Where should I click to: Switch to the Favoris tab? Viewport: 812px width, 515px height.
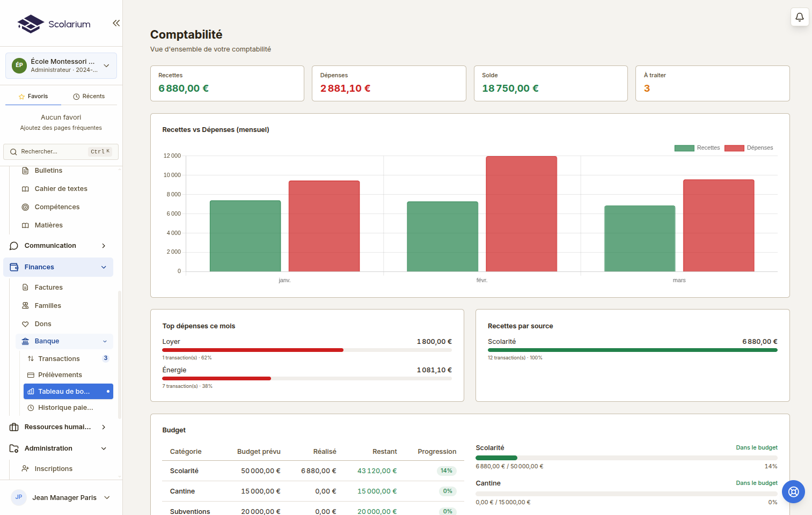click(x=33, y=97)
